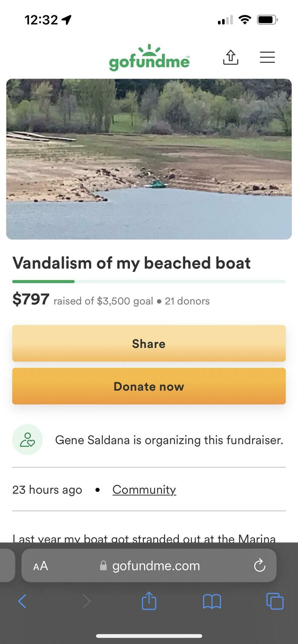
Task: Open the AA text size menu
Action: tap(40, 566)
